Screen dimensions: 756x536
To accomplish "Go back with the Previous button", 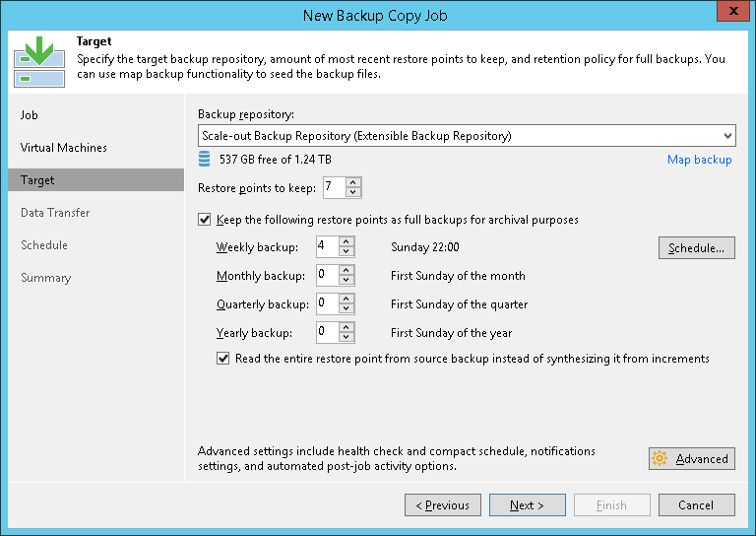I will pos(442,505).
